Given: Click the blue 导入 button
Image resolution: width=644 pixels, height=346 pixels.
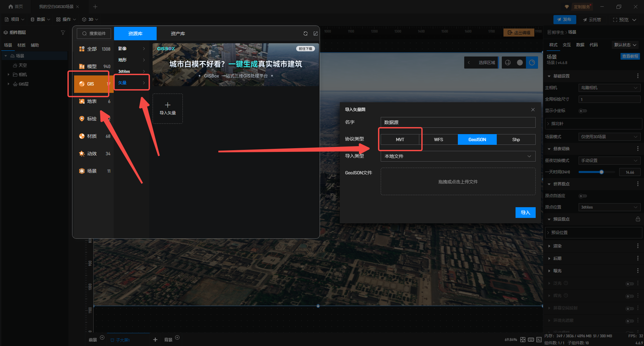Looking at the screenshot, I should (x=525, y=213).
